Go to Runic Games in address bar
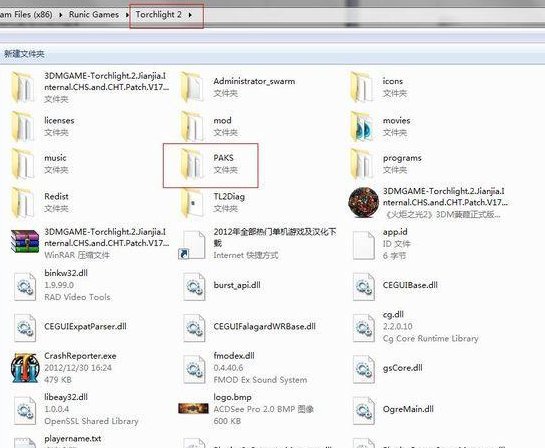The height and width of the screenshot is (448, 545). pos(94,15)
